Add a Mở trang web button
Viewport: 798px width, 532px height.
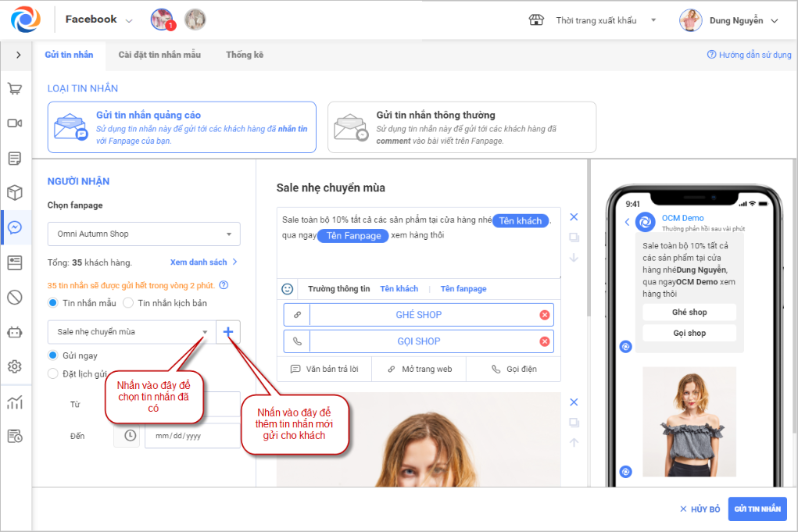pyautogui.click(x=420, y=370)
